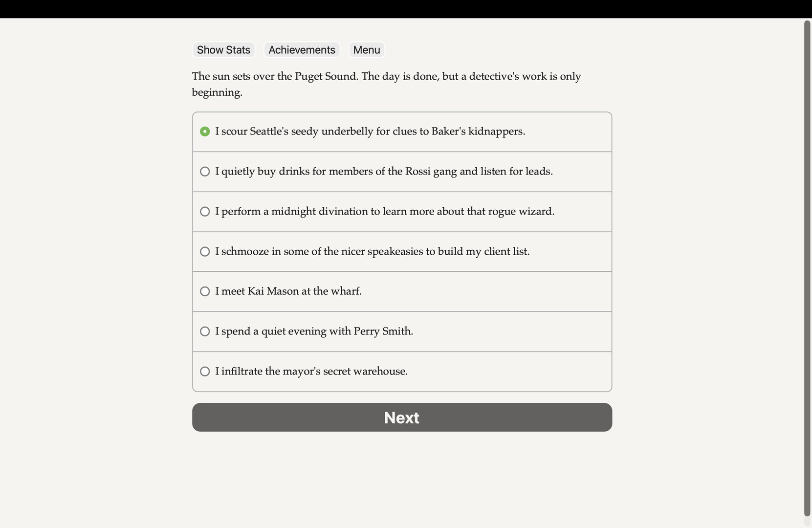Select the scour Seattle's seedy underbelly option

tap(205, 132)
